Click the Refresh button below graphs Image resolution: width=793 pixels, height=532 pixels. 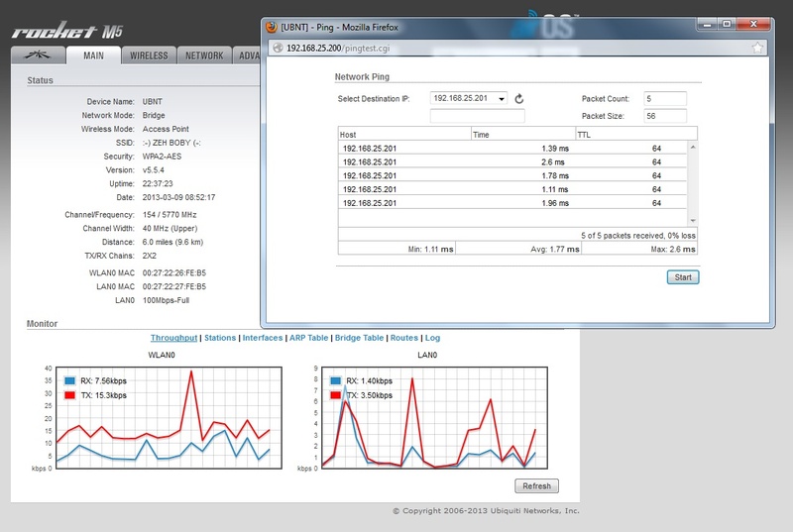tap(536, 486)
